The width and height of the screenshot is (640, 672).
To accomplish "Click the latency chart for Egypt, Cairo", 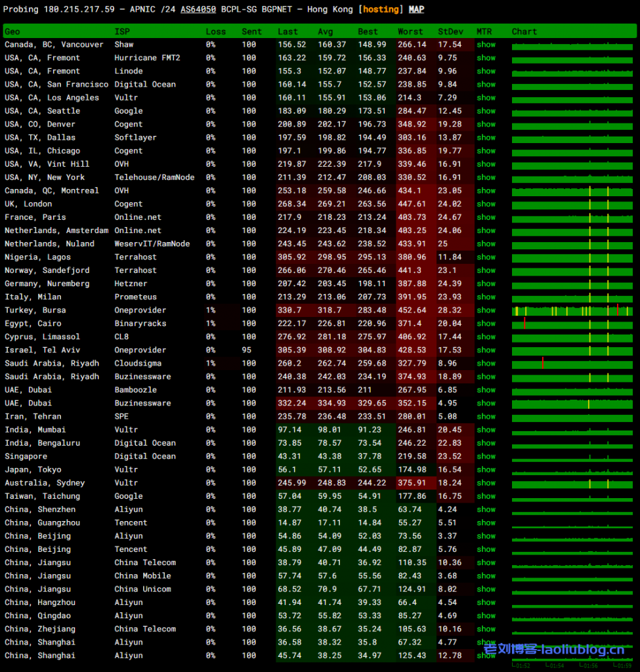I will click(572, 324).
